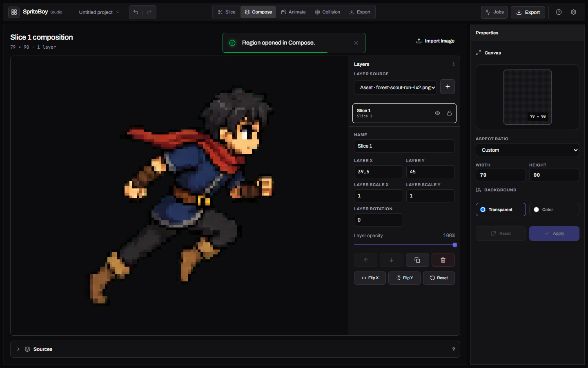Click the SpriteBoy logo icon
This screenshot has width=588, height=368.
click(x=14, y=12)
